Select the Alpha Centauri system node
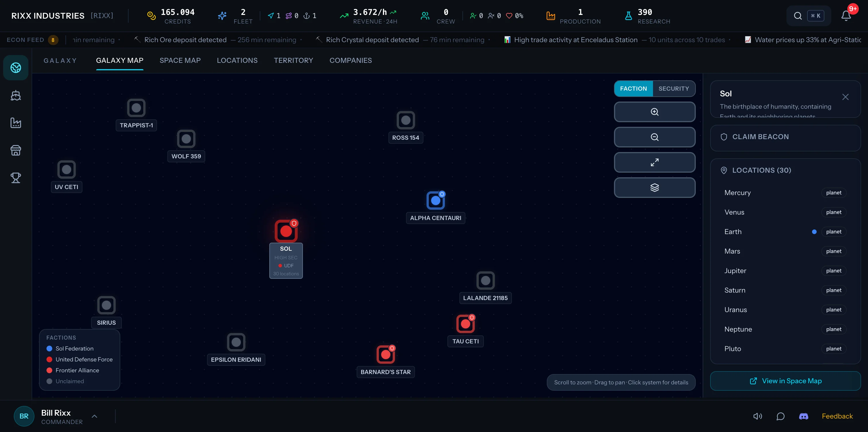The width and height of the screenshot is (868, 432). tap(435, 201)
